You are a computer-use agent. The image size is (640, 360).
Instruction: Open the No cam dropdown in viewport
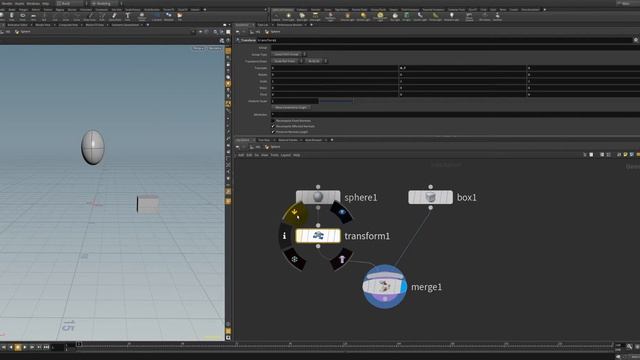214,48
